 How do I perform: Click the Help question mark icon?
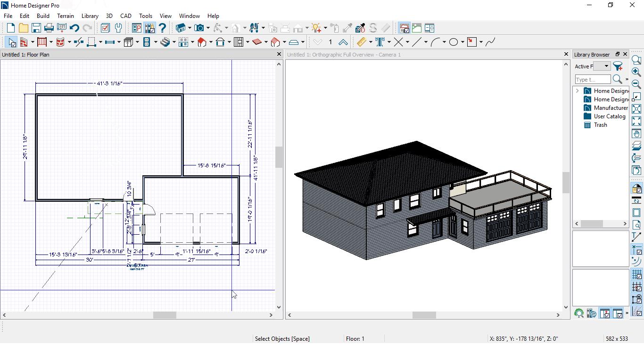click(162, 28)
